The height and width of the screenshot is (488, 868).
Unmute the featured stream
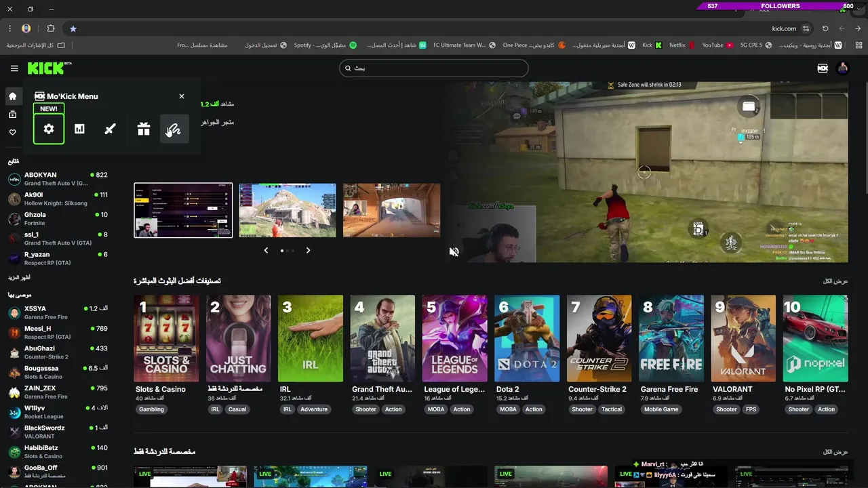coord(454,252)
